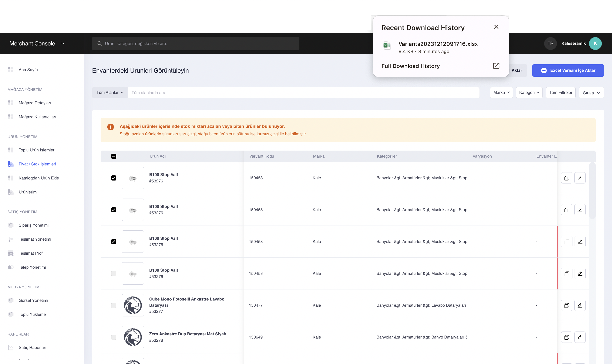Click the Cube Mono Fotoselli product thumbnail

point(133,305)
